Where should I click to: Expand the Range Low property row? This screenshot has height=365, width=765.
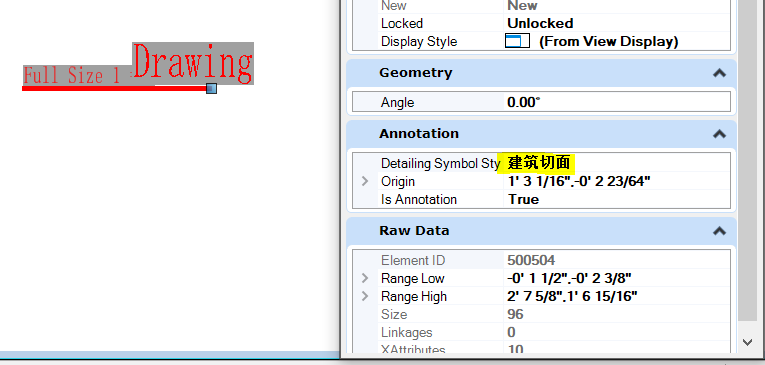pyautogui.click(x=365, y=279)
